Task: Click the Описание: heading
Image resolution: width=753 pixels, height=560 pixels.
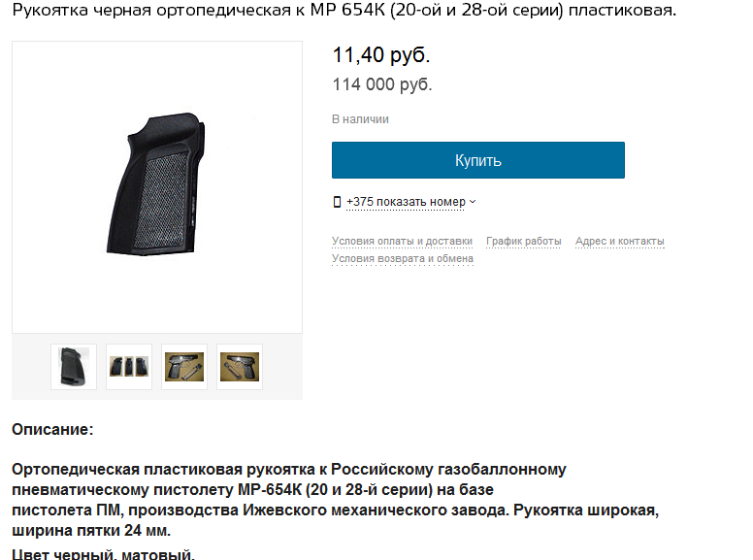Action: pyautogui.click(x=52, y=429)
